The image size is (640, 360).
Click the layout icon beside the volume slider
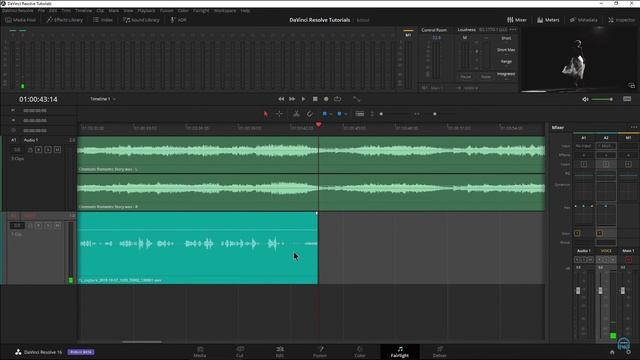click(x=627, y=99)
